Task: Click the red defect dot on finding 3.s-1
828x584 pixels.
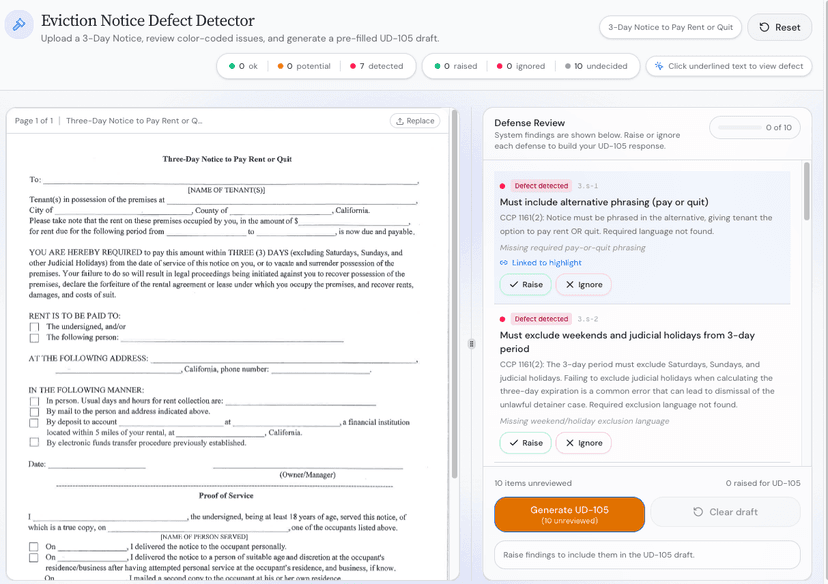Action: tap(501, 185)
